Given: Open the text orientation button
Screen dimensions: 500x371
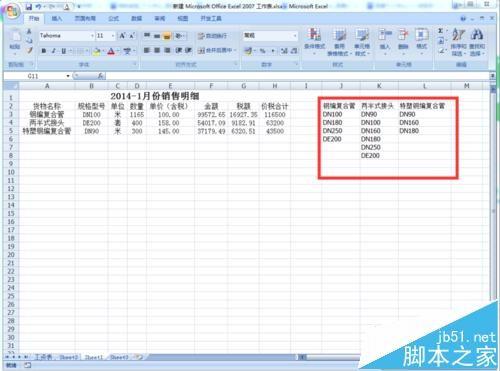Looking at the screenshot, I should 179,36.
